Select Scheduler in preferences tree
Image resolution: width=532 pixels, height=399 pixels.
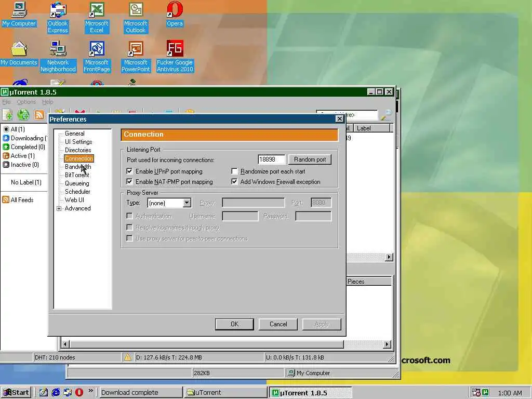(77, 192)
